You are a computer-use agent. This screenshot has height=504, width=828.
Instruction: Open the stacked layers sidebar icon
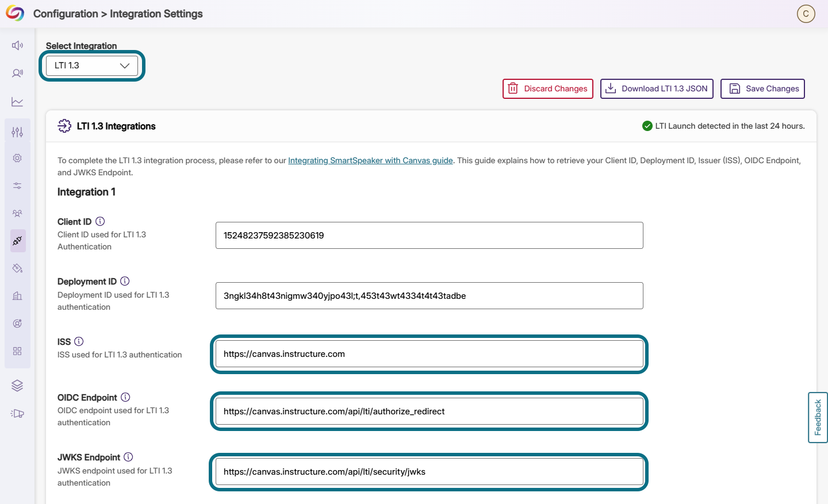(x=17, y=386)
